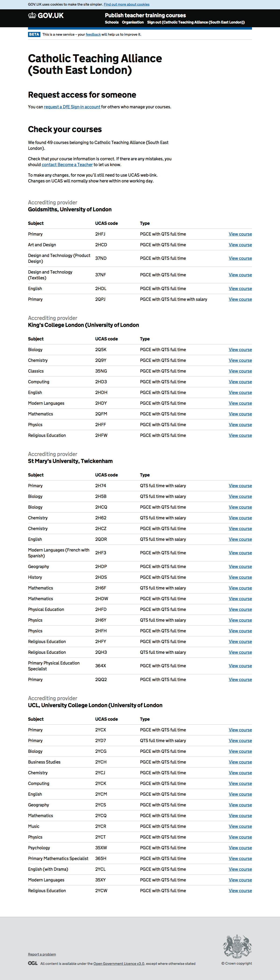Click contact Become a Teacher link
Viewport: 280px width, 980px height.
[x=67, y=165]
